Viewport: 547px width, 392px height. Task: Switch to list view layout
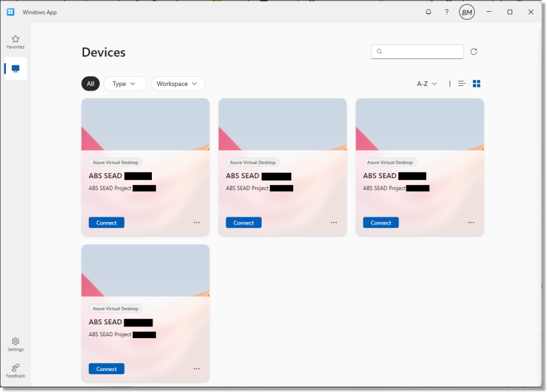(x=461, y=83)
